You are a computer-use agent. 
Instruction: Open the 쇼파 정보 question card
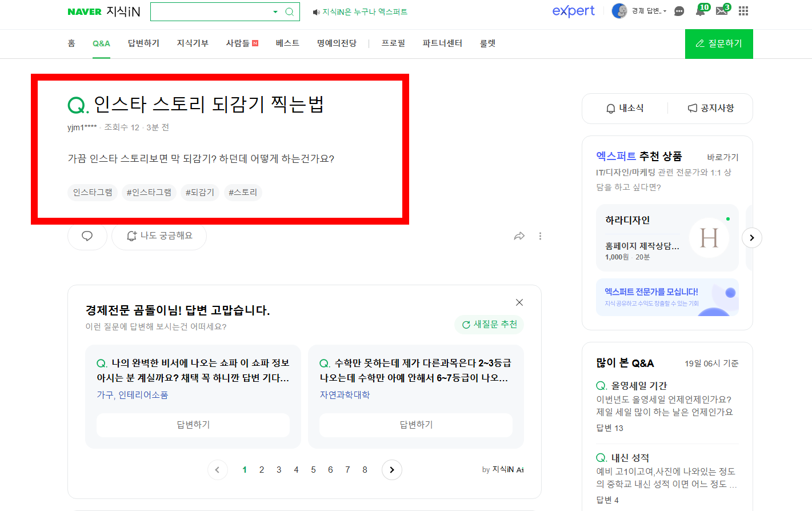coord(193,370)
